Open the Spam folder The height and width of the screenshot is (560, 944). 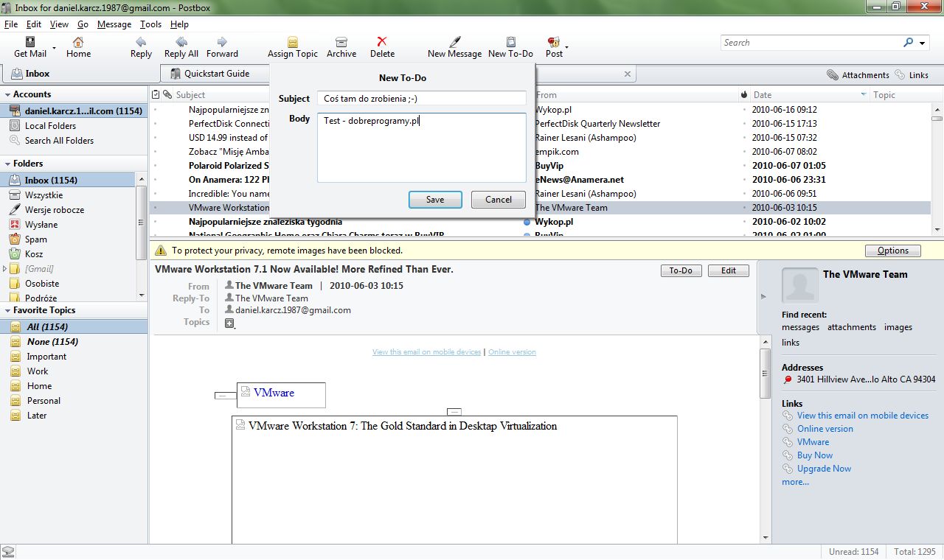pyautogui.click(x=35, y=239)
